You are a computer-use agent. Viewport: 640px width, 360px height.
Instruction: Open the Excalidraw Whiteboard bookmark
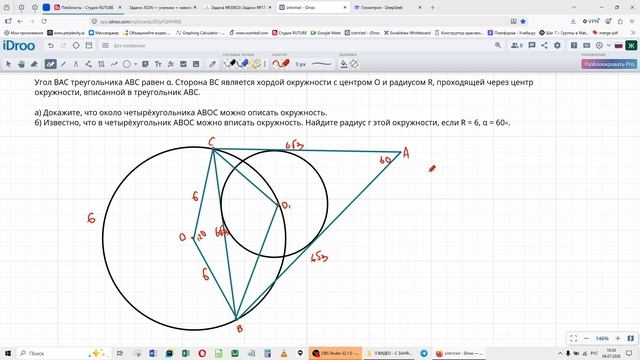click(407, 33)
